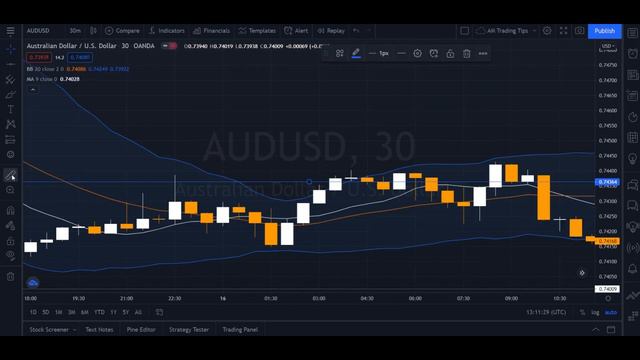Open the hamburger main menu
This screenshot has height=360, width=640.
click(x=10, y=31)
